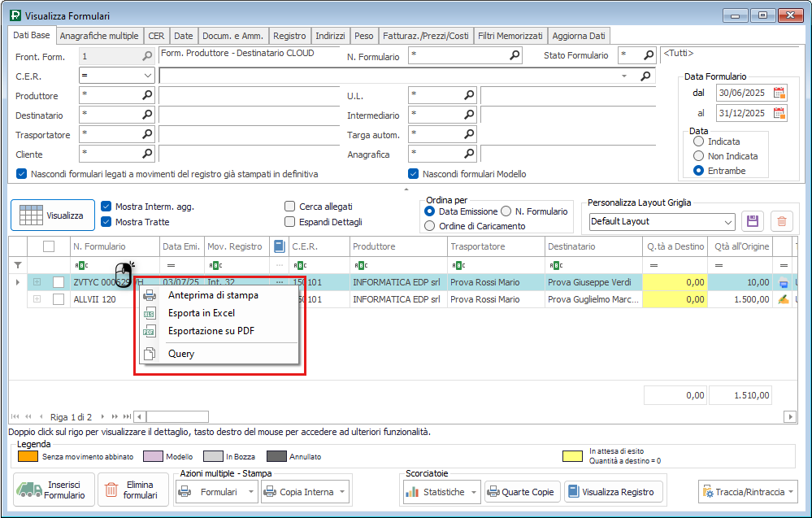Click the save layout floppy disk icon

click(752, 221)
